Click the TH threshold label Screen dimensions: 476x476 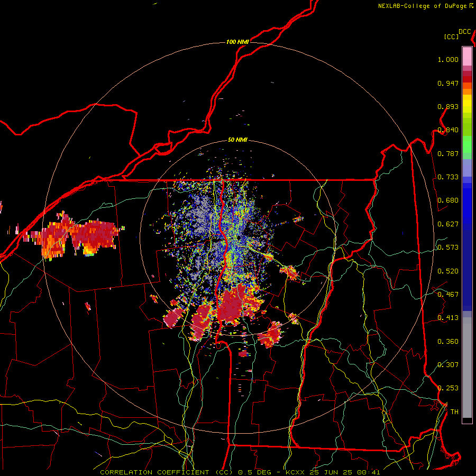[x=454, y=411]
